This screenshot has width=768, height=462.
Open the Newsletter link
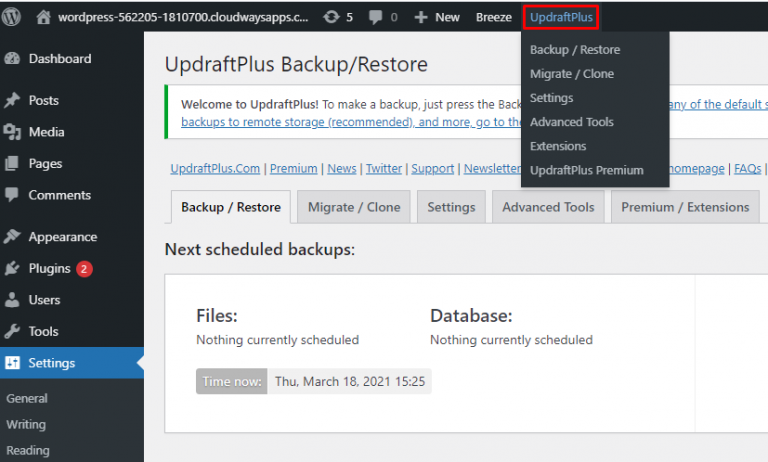click(492, 169)
